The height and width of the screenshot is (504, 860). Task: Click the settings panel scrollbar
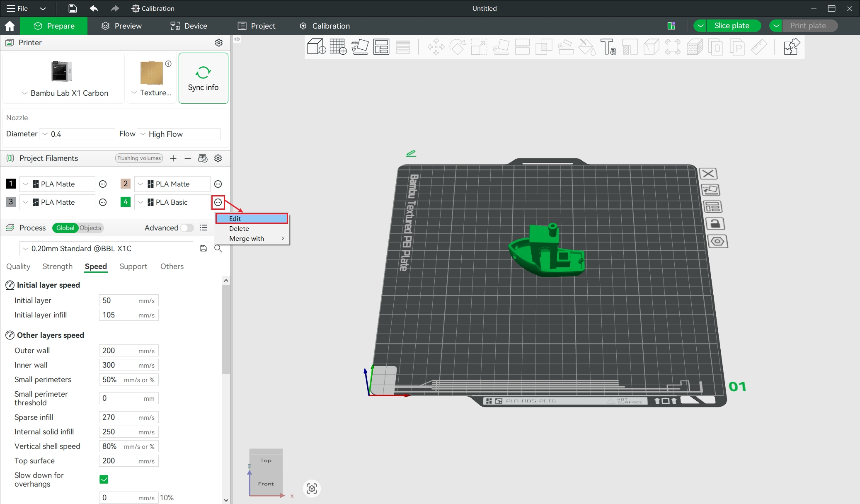click(x=226, y=330)
